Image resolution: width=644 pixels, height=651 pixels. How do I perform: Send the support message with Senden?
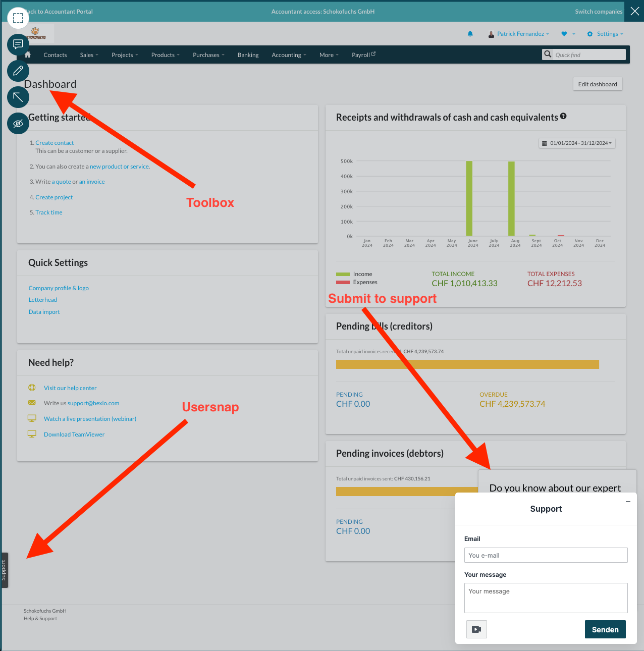coord(605,629)
